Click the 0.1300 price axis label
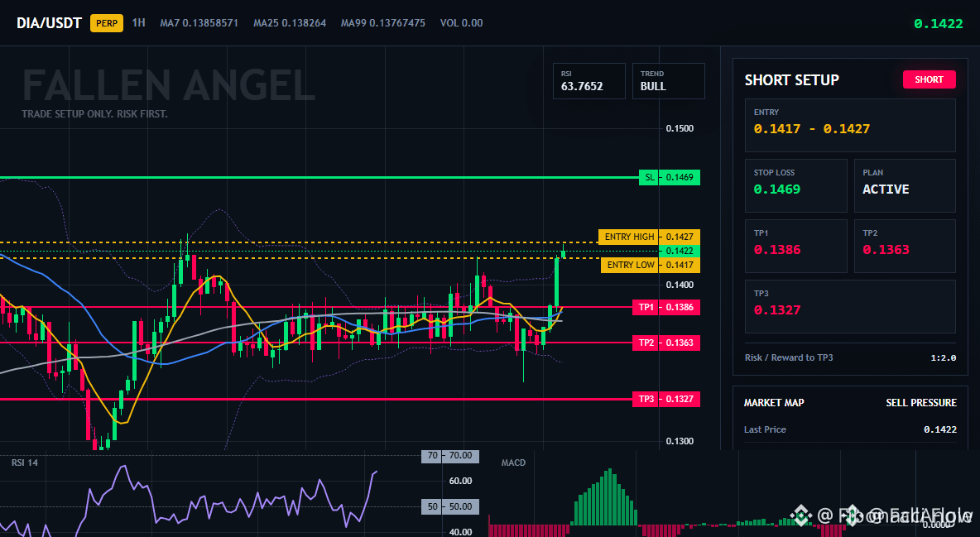980x537 pixels. (x=680, y=441)
